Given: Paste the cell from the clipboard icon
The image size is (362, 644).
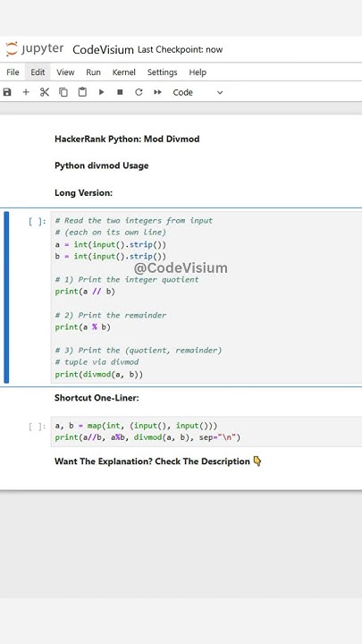Looking at the screenshot, I should pyautogui.click(x=82, y=92).
